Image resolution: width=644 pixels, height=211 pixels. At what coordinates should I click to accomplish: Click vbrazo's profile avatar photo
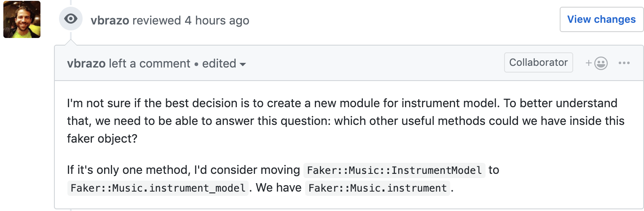22,19
